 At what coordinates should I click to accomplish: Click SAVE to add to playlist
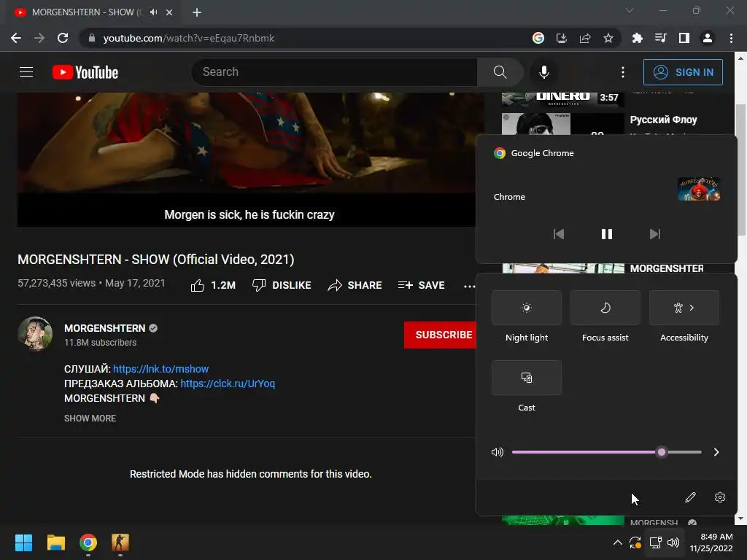coord(421,285)
